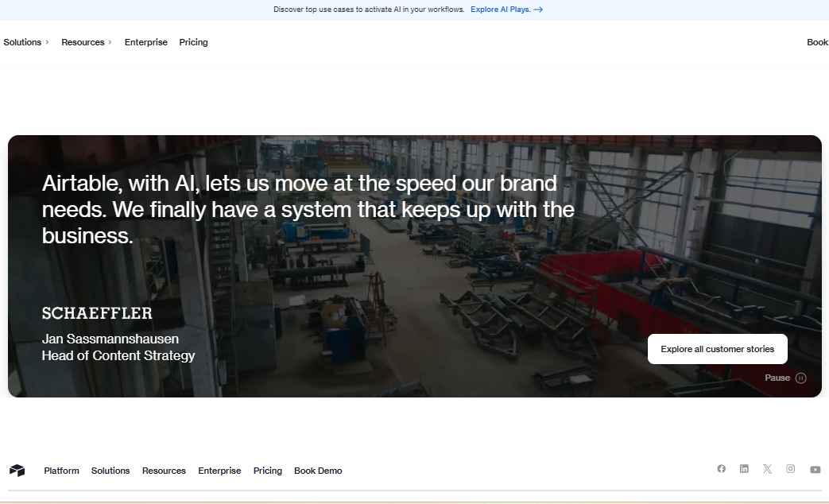This screenshot has width=829, height=504.
Task: Open Airtable's LinkedIn page icon
Action: 744,468
